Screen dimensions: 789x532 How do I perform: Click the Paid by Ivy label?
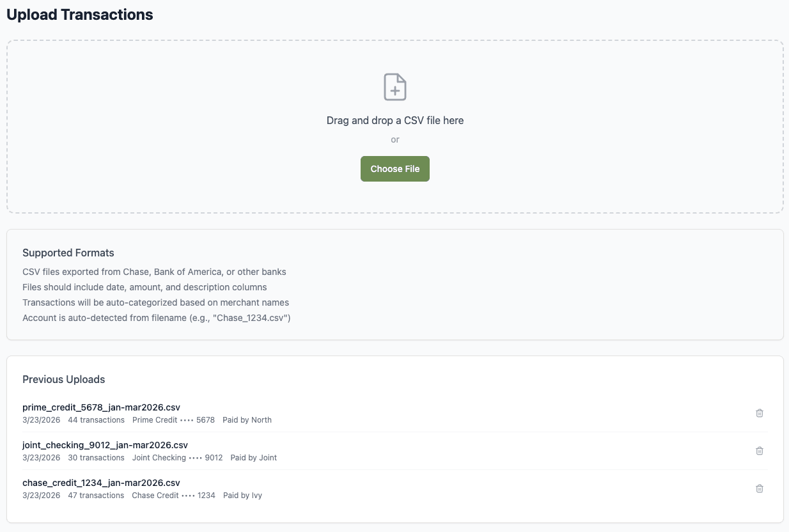click(242, 496)
